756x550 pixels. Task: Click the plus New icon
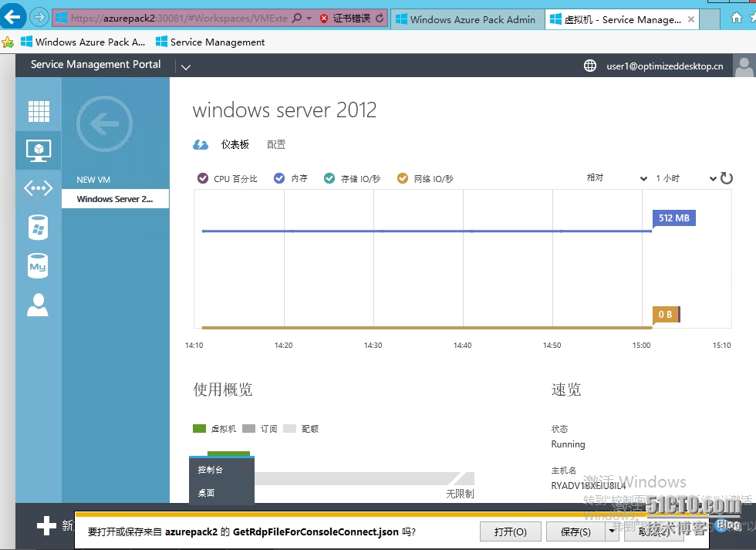(x=46, y=525)
